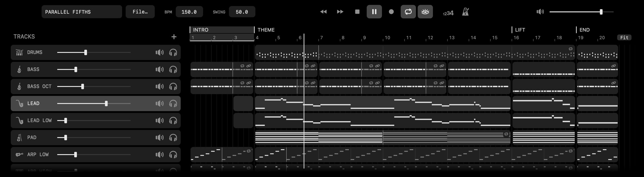Click the Fit timeline button
644x177 pixels.
[624, 38]
